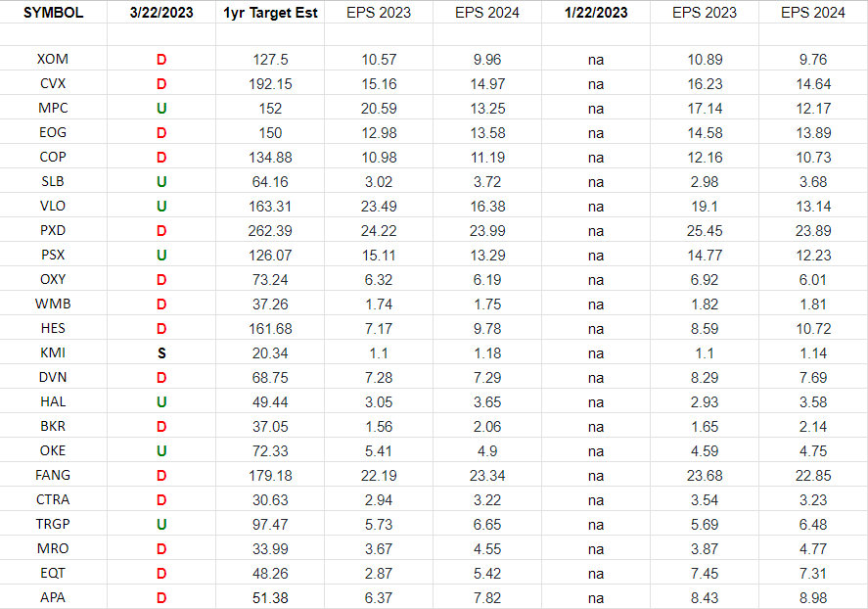Image resolution: width=868 pixels, height=609 pixels.
Task: Select the MPC ticker cell
Action: [53, 108]
